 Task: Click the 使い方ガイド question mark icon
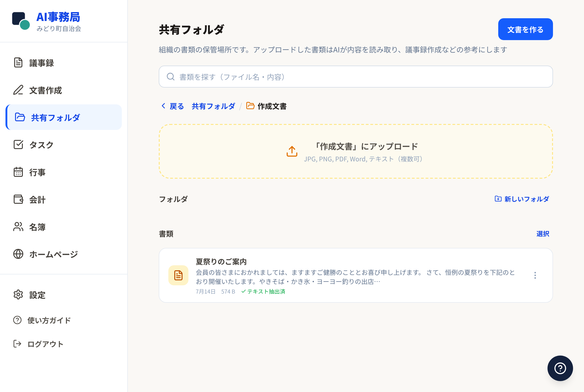[x=17, y=320]
